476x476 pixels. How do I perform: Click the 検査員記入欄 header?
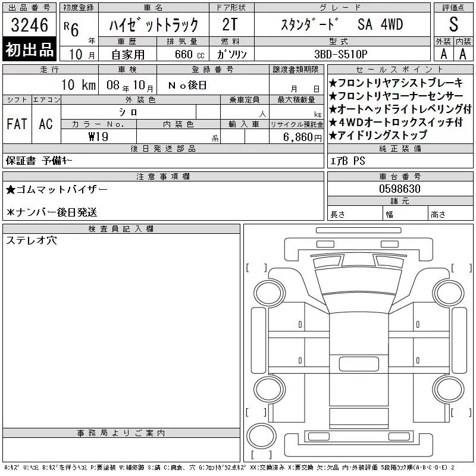[121, 228]
